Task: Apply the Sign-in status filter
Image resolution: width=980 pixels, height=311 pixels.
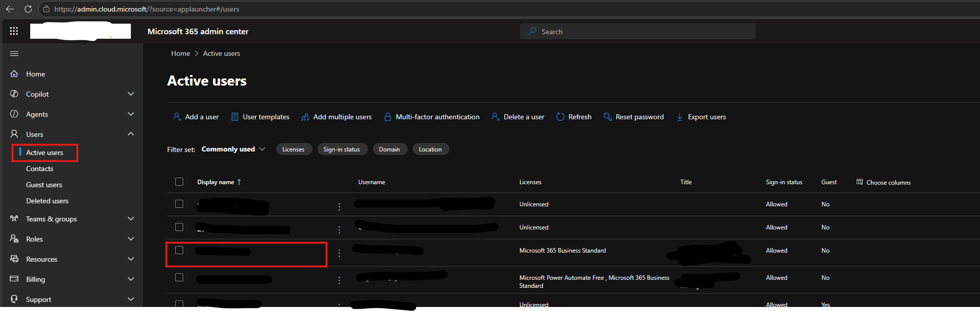Action: [x=342, y=149]
